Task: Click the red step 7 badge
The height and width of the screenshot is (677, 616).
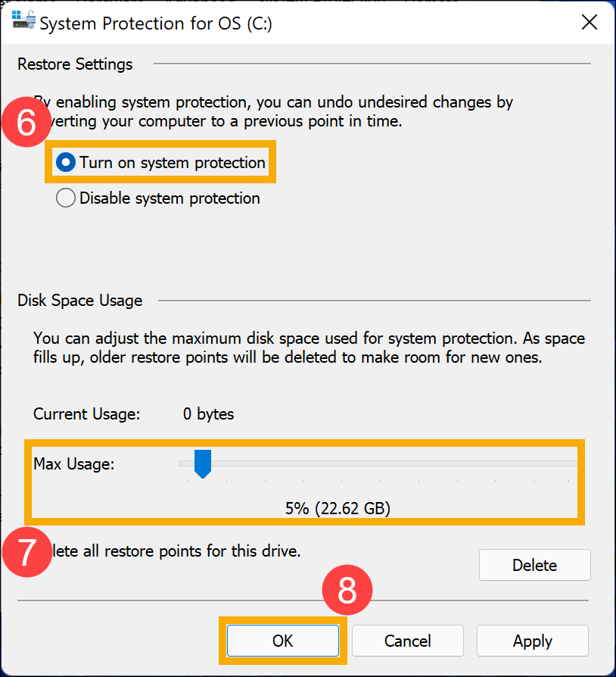Action: coord(26,552)
